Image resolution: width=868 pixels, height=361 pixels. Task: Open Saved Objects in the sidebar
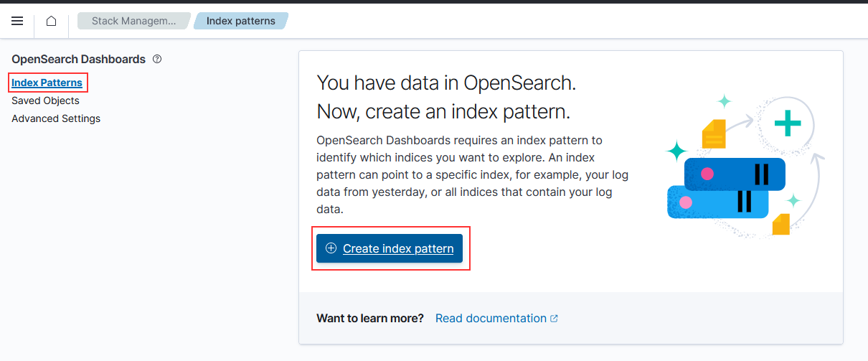(45, 100)
